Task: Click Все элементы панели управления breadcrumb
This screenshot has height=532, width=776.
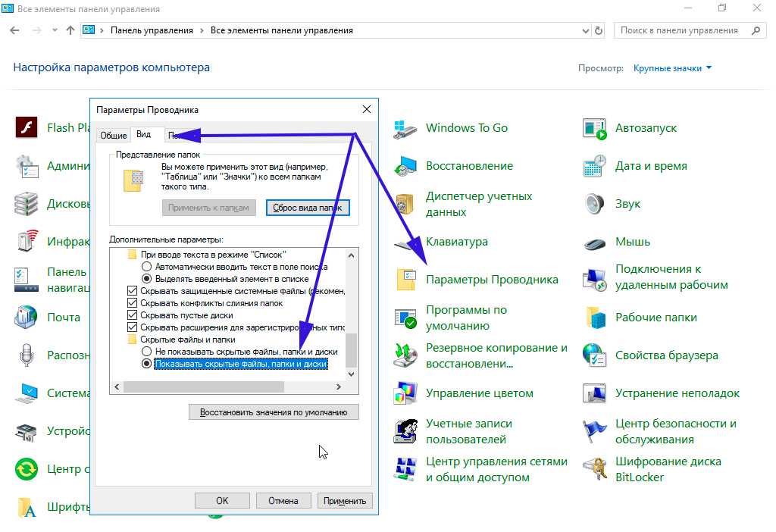Action: [x=282, y=30]
